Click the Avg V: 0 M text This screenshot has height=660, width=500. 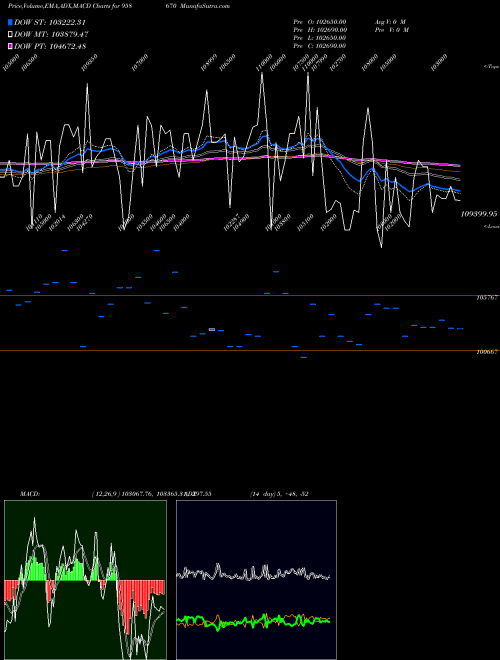click(x=390, y=21)
